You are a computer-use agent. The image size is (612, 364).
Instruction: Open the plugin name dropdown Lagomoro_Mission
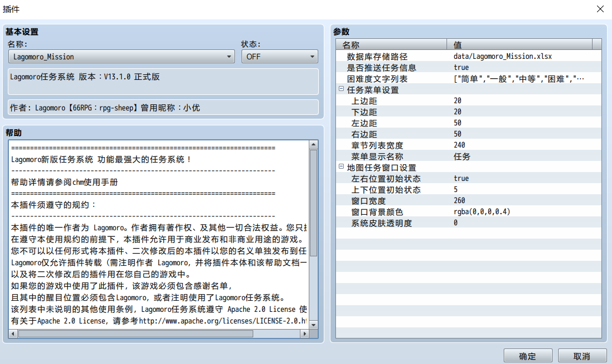click(x=122, y=57)
